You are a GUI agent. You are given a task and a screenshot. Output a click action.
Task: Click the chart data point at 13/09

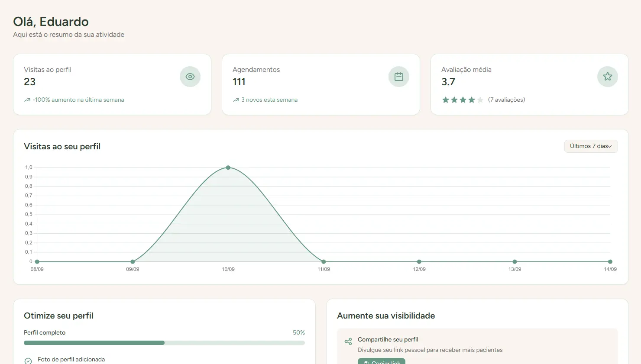515,262
